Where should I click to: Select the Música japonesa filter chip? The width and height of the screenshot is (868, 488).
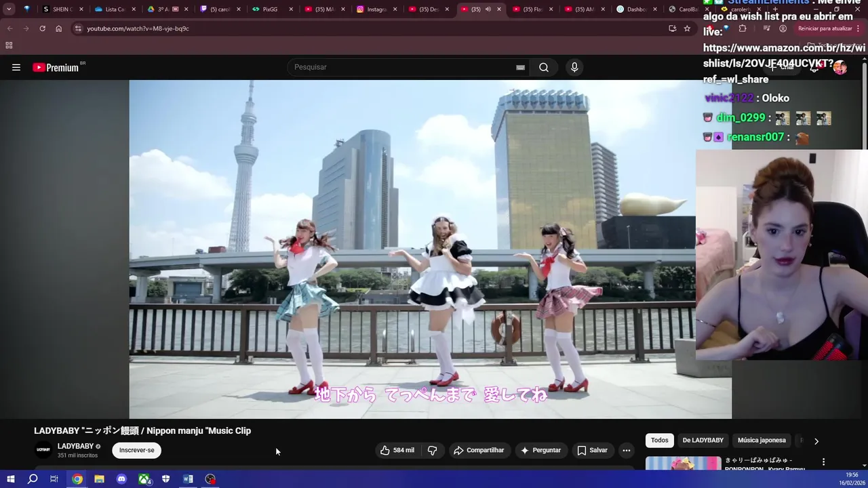[762, 441]
